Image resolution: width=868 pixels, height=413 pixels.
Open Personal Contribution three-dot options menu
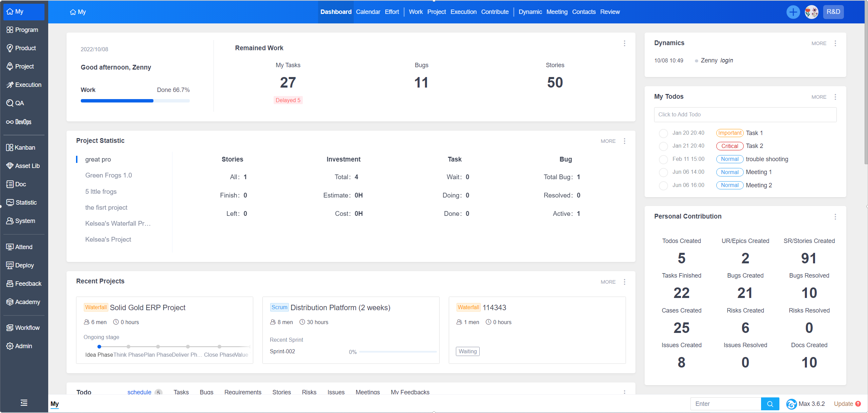click(x=835, y=217)
